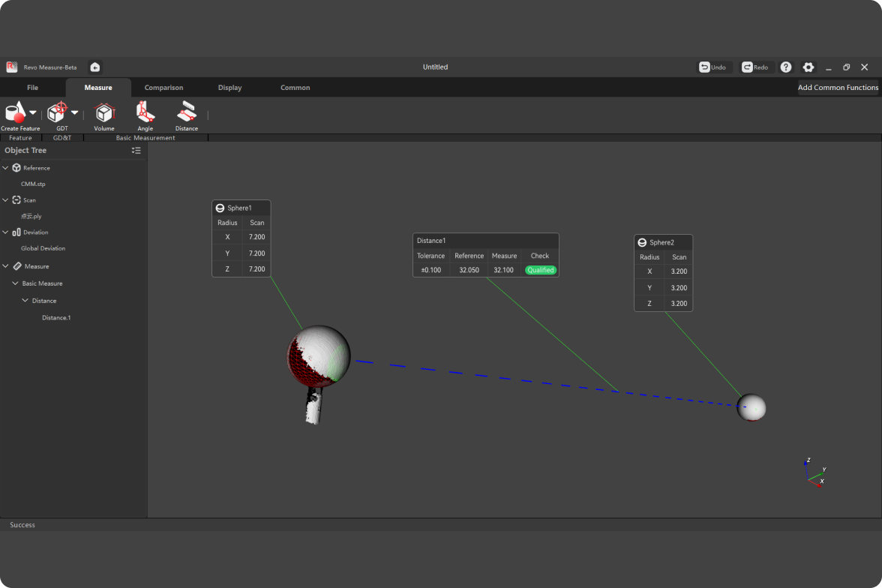Select the GDT tool icon
Screen dimensions: 882x588
pyautogui.click(x=58, y=112)
